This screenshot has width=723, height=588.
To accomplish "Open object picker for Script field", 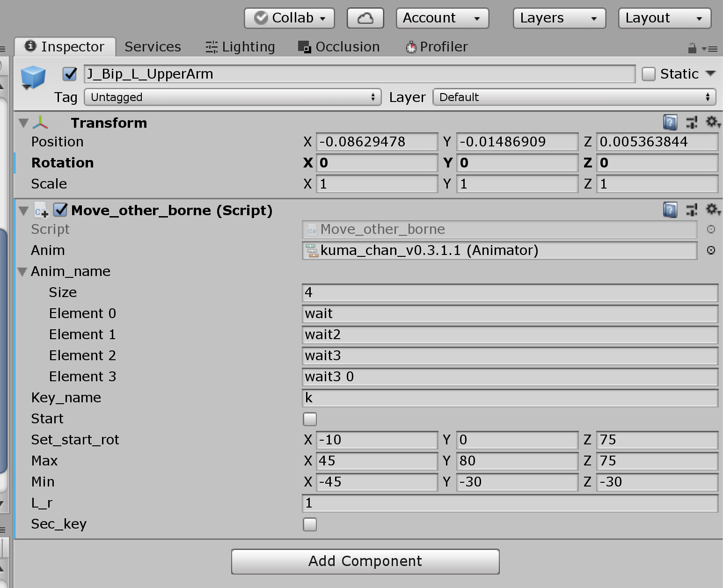I will [711, 229].
